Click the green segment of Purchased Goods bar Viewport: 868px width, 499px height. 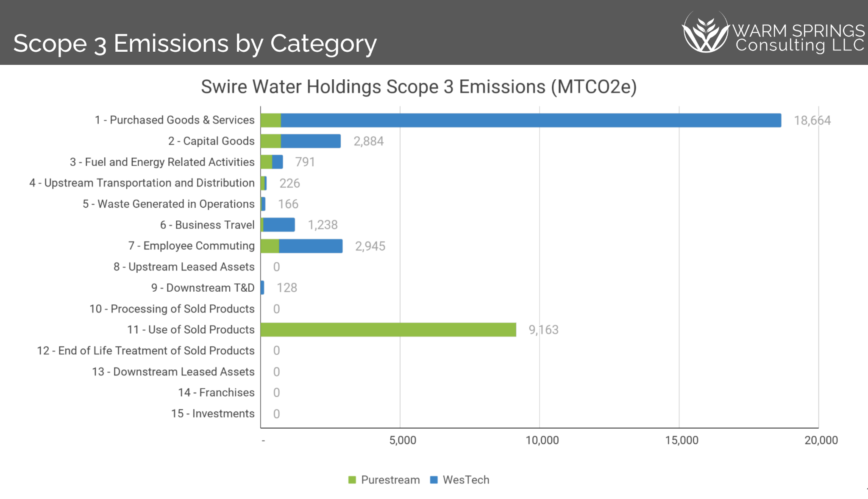click(x=271, y=120)
